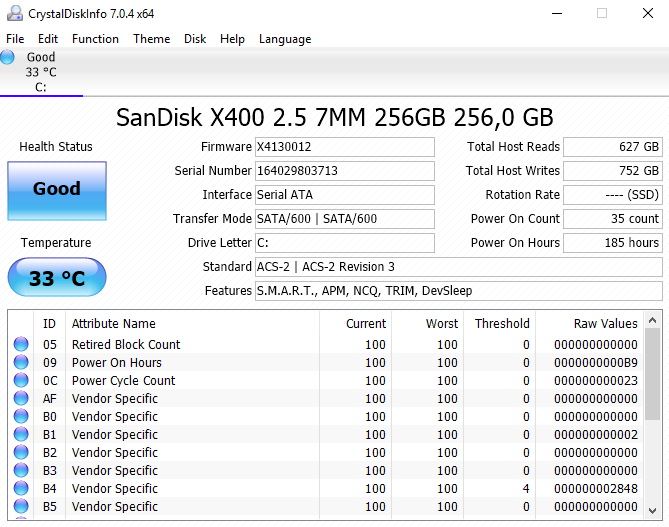The height and width of the screenshot is (527, 669).
Task: Open the Function menu
Action: tap(95, 39)
